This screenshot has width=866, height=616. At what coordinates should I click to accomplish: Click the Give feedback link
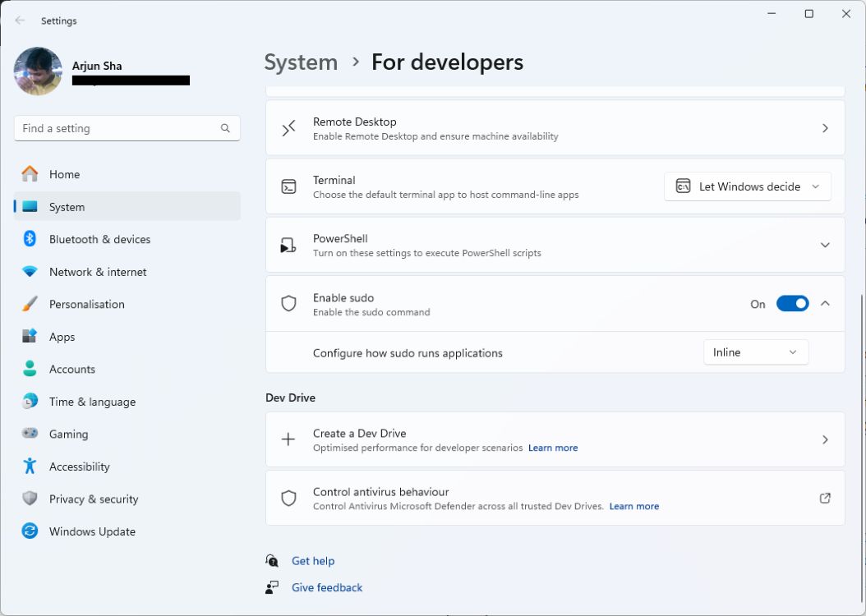[x=326, y=587]
